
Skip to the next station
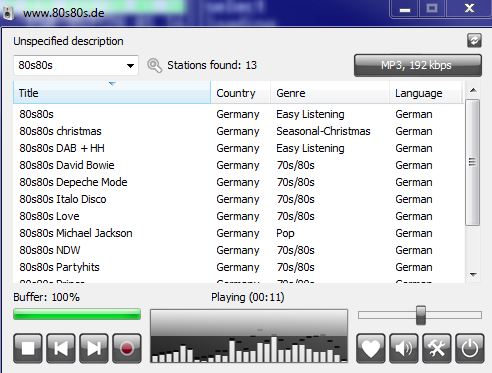[x=94, y=348]
